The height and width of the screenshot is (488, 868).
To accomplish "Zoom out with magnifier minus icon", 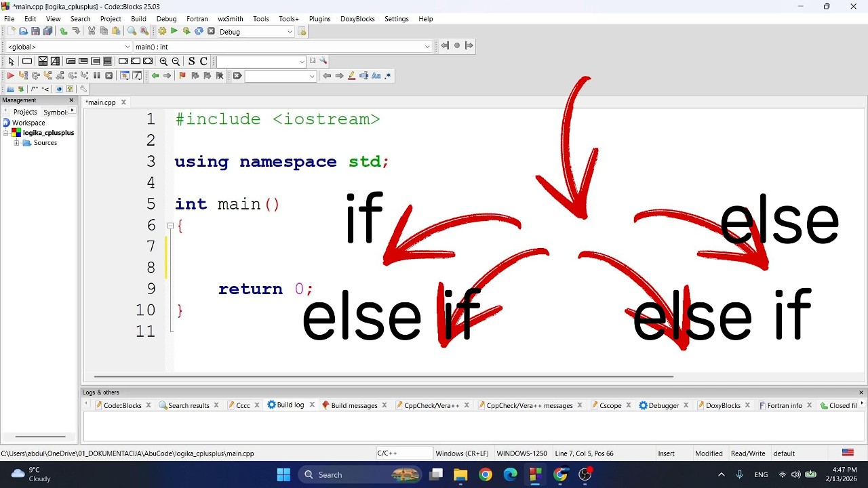I will [176, 61].
